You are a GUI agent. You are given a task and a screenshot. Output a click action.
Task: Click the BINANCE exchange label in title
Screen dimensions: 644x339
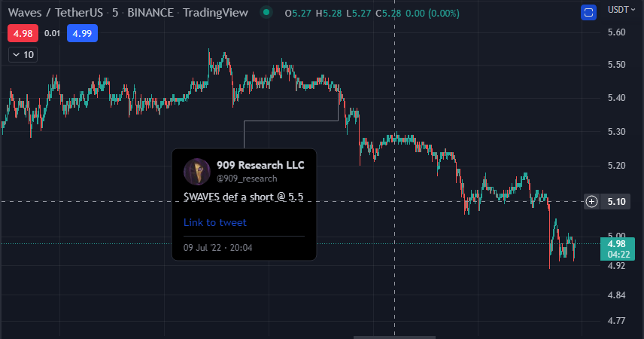[150, 13]
